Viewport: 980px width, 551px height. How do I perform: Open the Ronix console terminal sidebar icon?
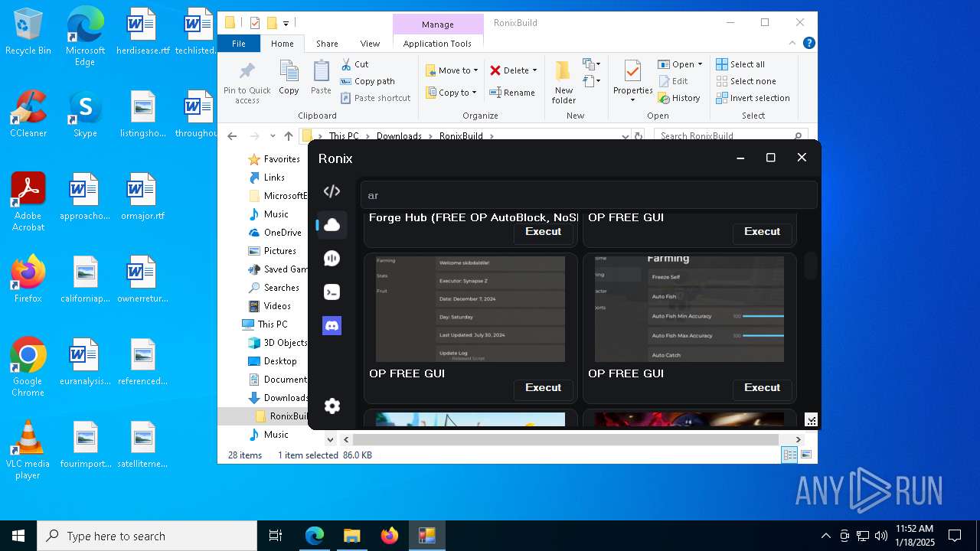pyautogui.click(x=332, y=292)
